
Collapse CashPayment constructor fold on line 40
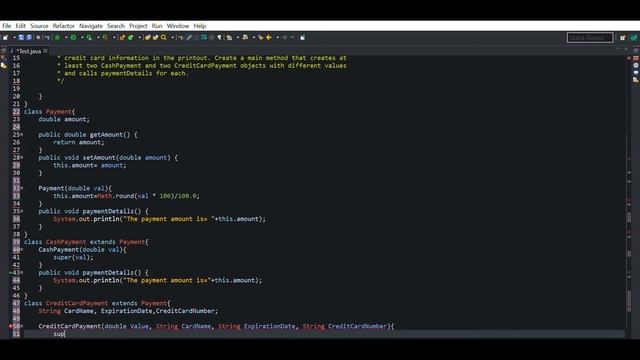pos(22,249)
